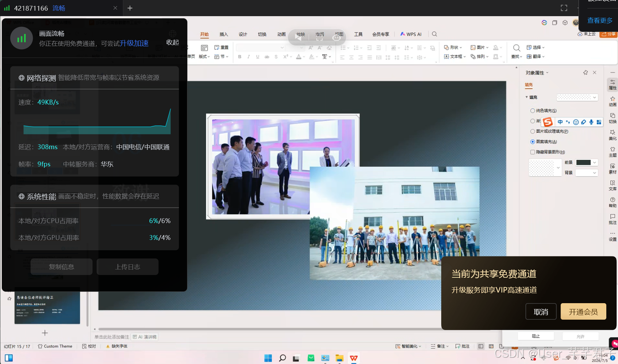Viewport: 618px width, 364px height.
Task: Click the Sogou S input method logo
Action: coord(548,122)
